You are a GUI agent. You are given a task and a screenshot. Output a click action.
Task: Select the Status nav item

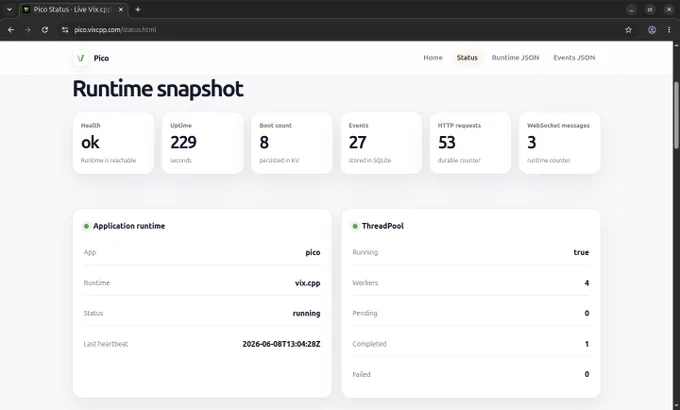click(x=467, y=57)
